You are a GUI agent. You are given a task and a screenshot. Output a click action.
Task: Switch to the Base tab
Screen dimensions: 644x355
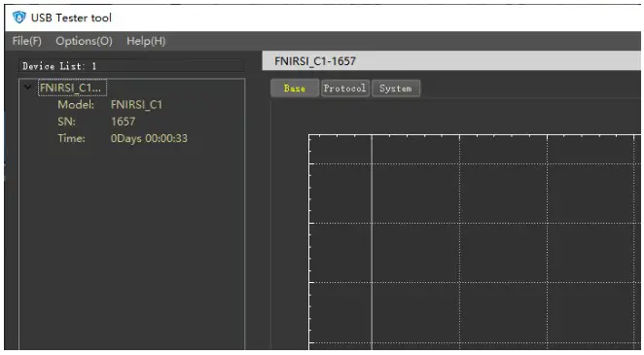(295, 89)
